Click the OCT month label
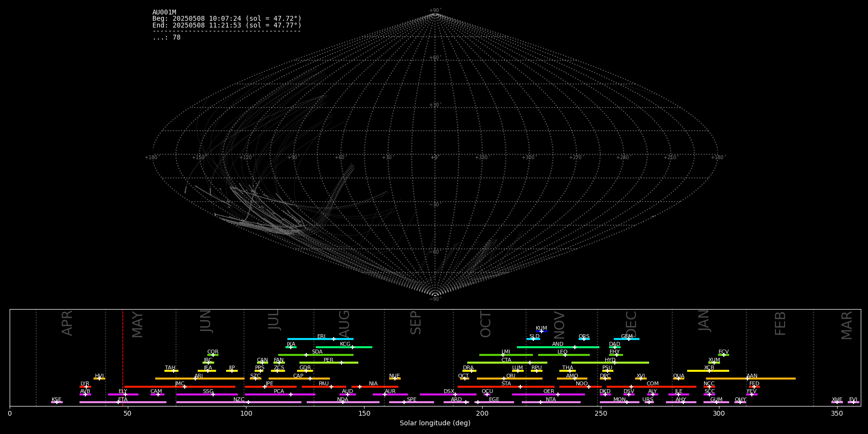This screenshot has width=868, height=434. pos(486,324)
